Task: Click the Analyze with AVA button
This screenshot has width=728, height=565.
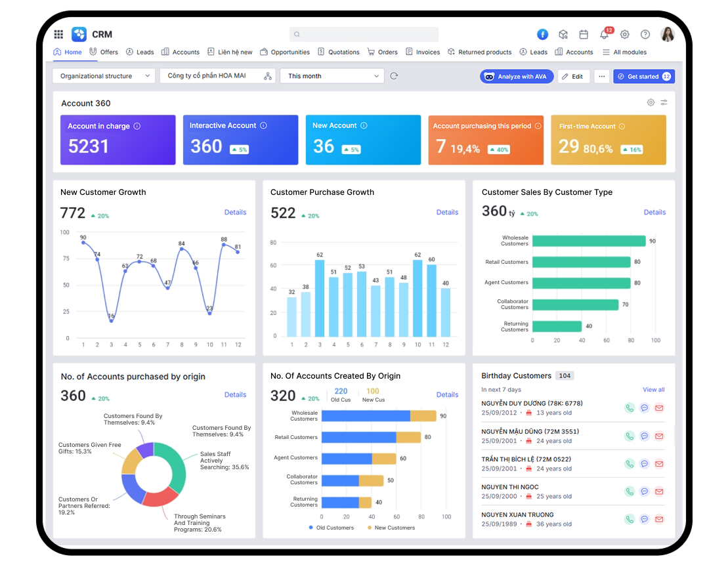Action: (x=516, y=76)
